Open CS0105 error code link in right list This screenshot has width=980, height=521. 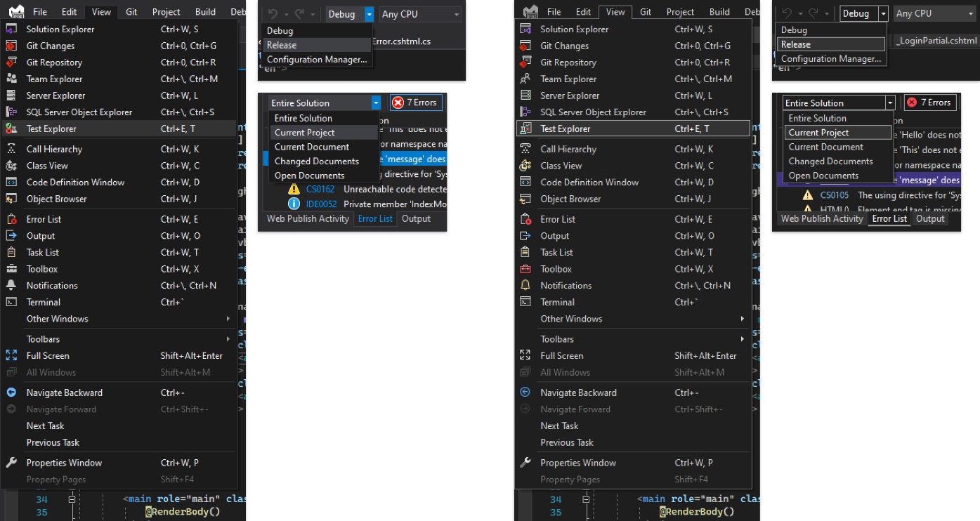pos(835,195)
